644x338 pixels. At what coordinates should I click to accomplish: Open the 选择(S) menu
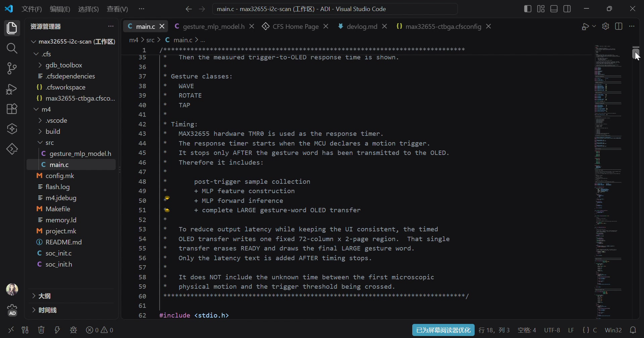pos(89,9)
